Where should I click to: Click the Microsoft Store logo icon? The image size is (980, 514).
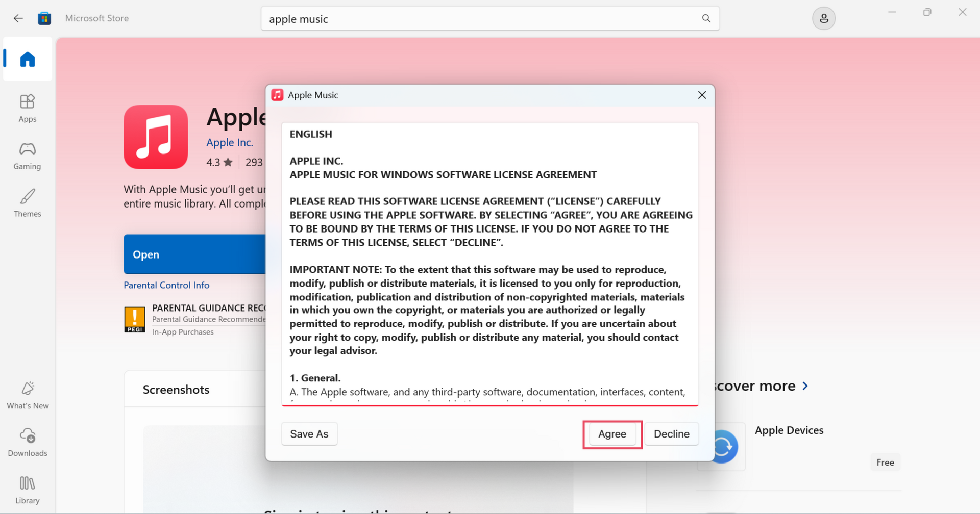(x=44, y=18)
